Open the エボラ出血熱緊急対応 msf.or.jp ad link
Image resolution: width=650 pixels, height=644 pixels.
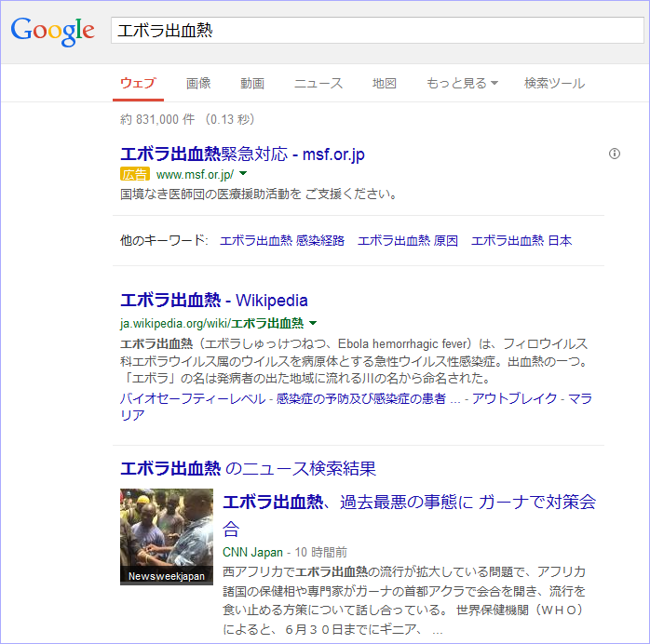point(242,154)
